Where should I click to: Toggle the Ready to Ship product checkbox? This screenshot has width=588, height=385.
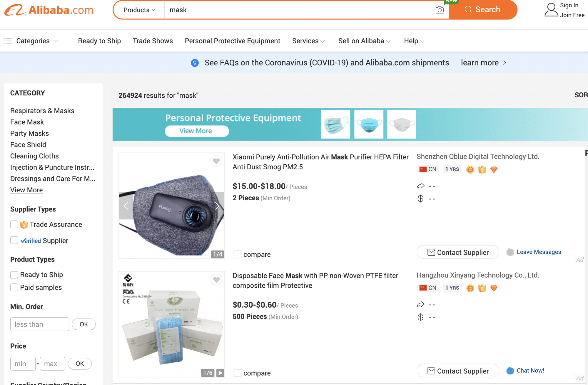(x=14, y=274)
